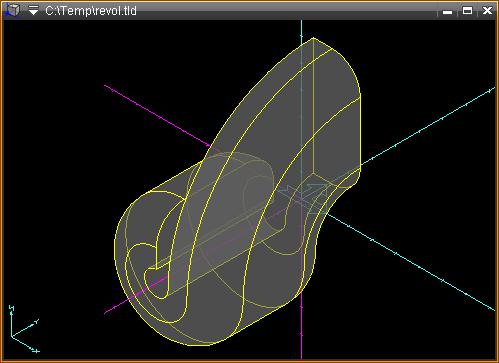499x363 pixels.
Task: Pick the cyan axis line extending upper right
Action: 428,126
